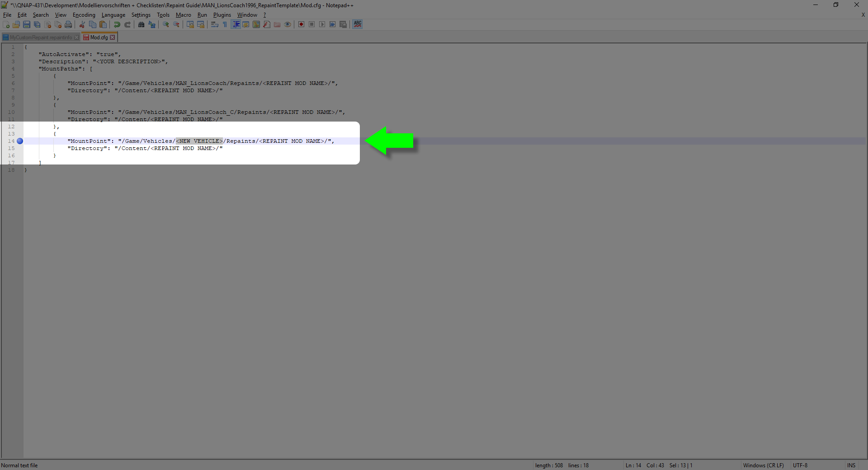This screenshot has height=470, width=868.
Task: Click the highlighted <NEW VEHICLE> text
Action: click(199, 141)
